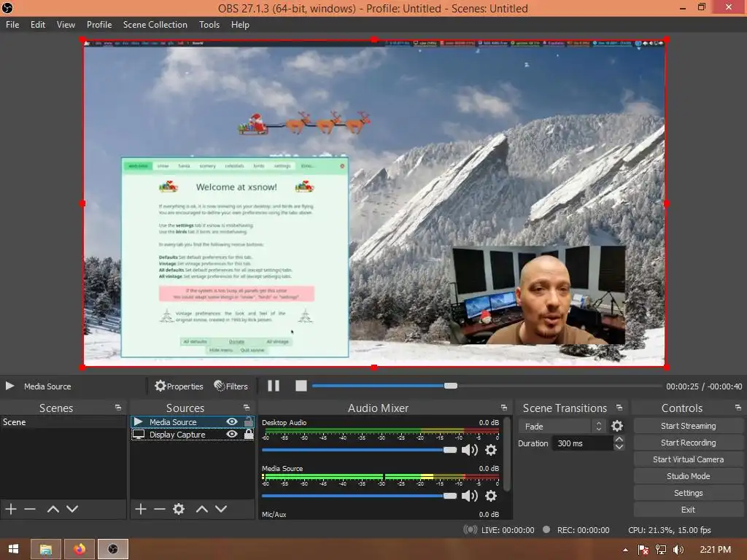Select the Display Capture source
Image resolution: width=747 pixels, height=560 pixels.
point(193,435)
